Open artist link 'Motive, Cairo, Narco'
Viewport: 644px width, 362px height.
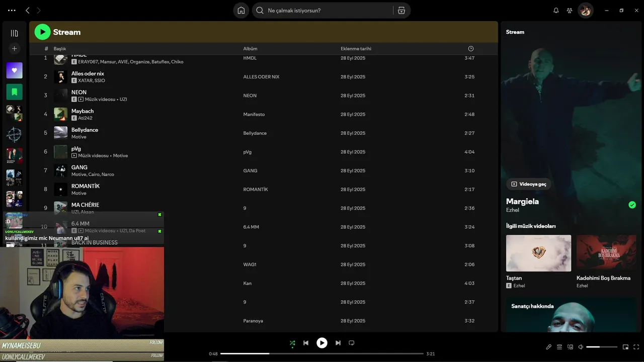(x=93, y=174)
